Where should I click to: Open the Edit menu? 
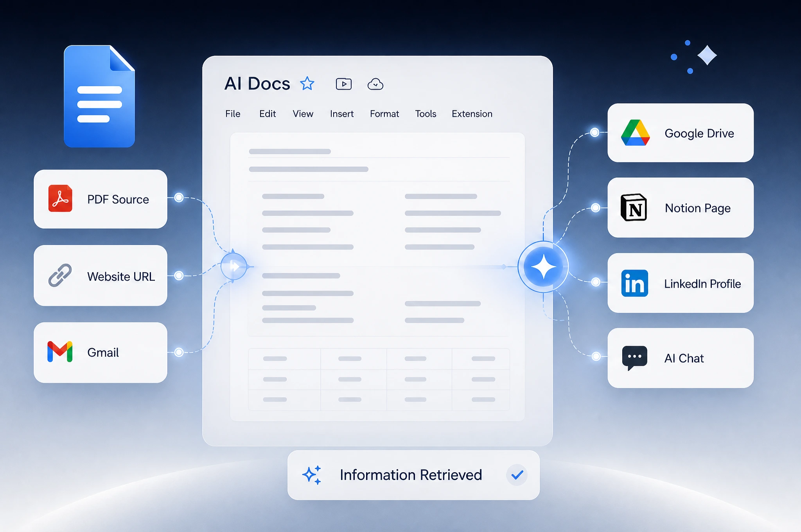(268, 114)
